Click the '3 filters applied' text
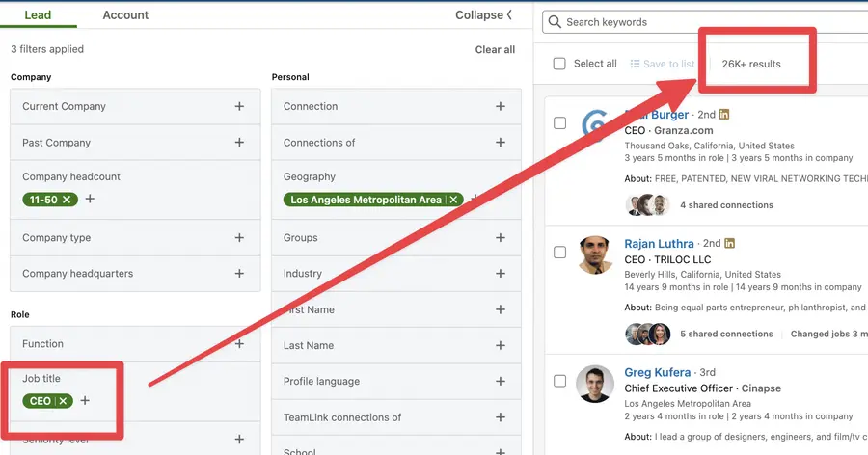The width and height of the screenshot is (868, 455). tap(47, 49)
